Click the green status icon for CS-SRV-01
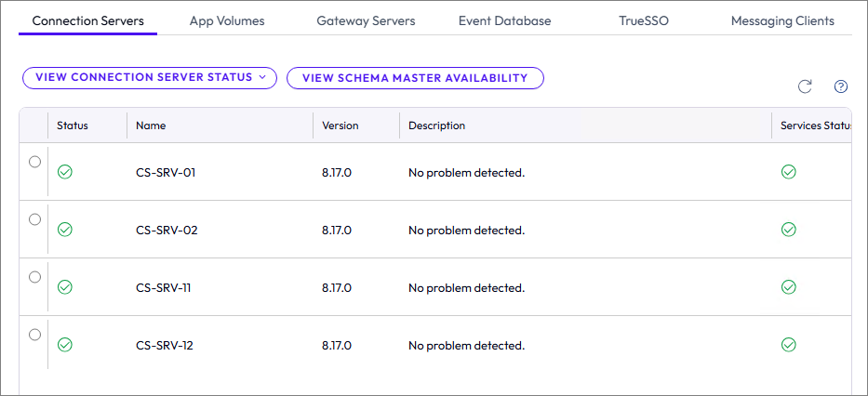The width and height of the screenshot is (868, 396). click(x=65, y=172)
